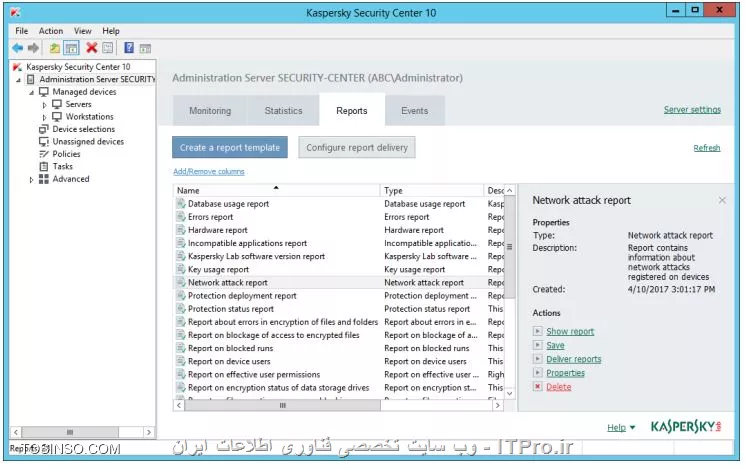Viewport: 745px width, 470px height.
Task: Select the Reports tab
Action: 352,111
